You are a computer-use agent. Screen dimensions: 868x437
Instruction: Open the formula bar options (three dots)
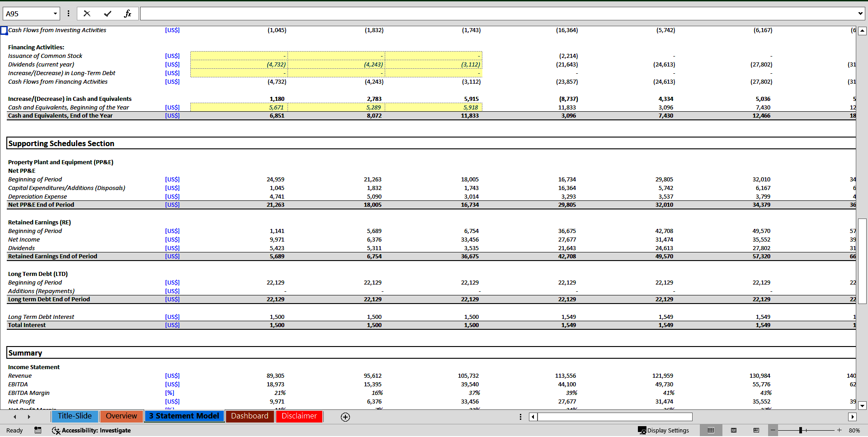(68, 14)
